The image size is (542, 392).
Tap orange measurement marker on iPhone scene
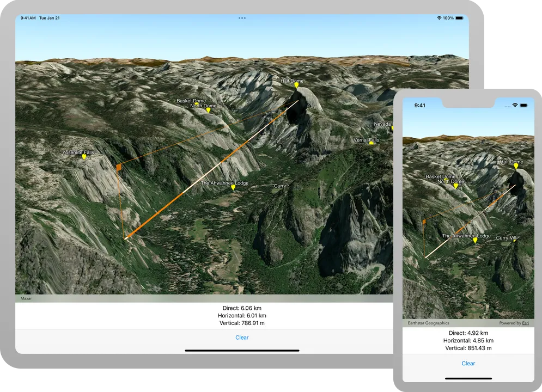tap(424, 222)
